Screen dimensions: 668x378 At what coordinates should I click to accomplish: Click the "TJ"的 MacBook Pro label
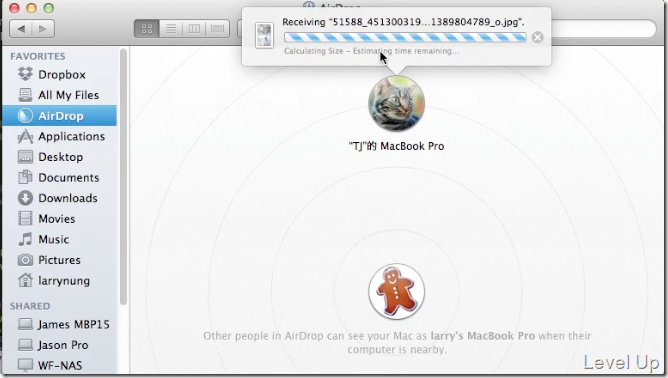(x=397, y=146)
